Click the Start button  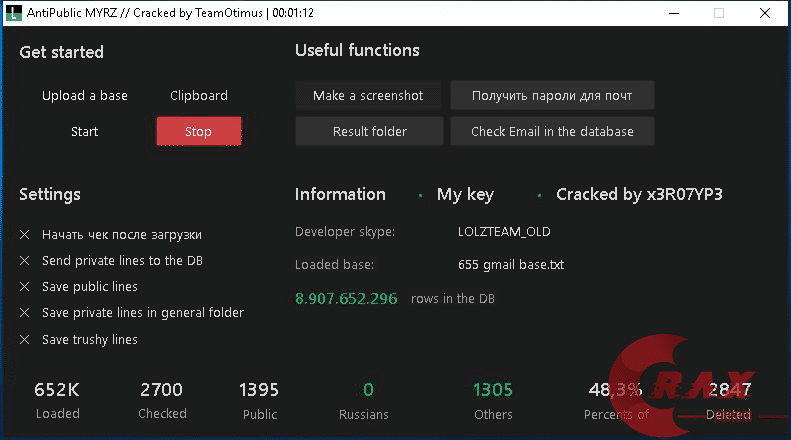pos(85,132)
